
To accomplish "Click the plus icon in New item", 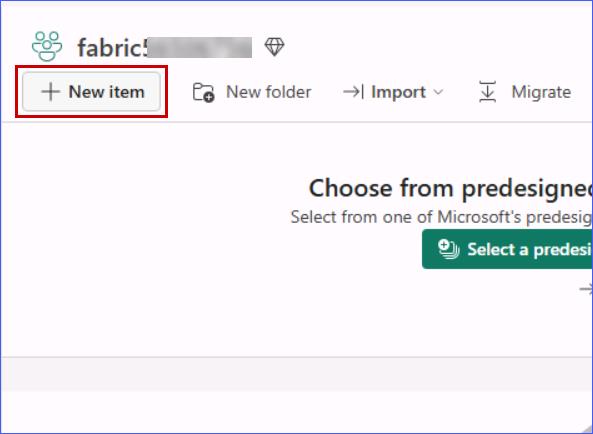I will tap(51, 92).
